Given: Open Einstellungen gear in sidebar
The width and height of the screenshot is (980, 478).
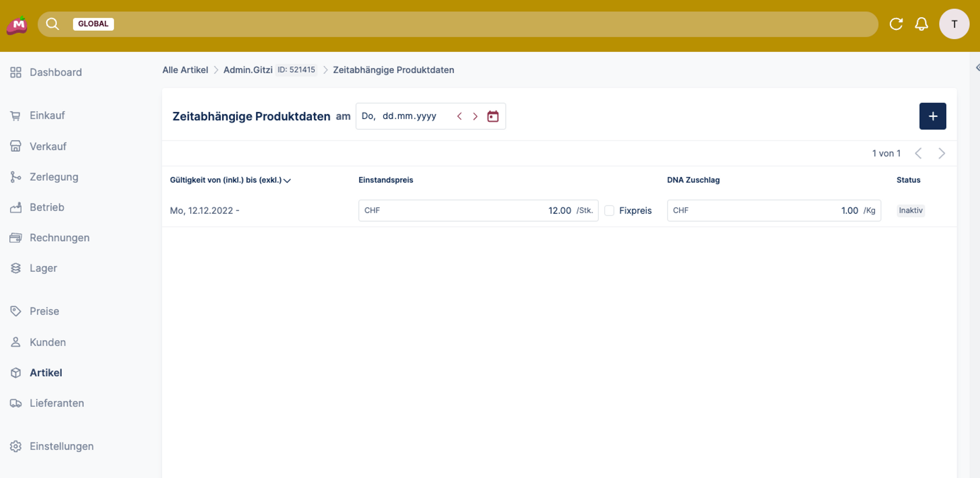Looking at the screenshot, I should point(16,446).
